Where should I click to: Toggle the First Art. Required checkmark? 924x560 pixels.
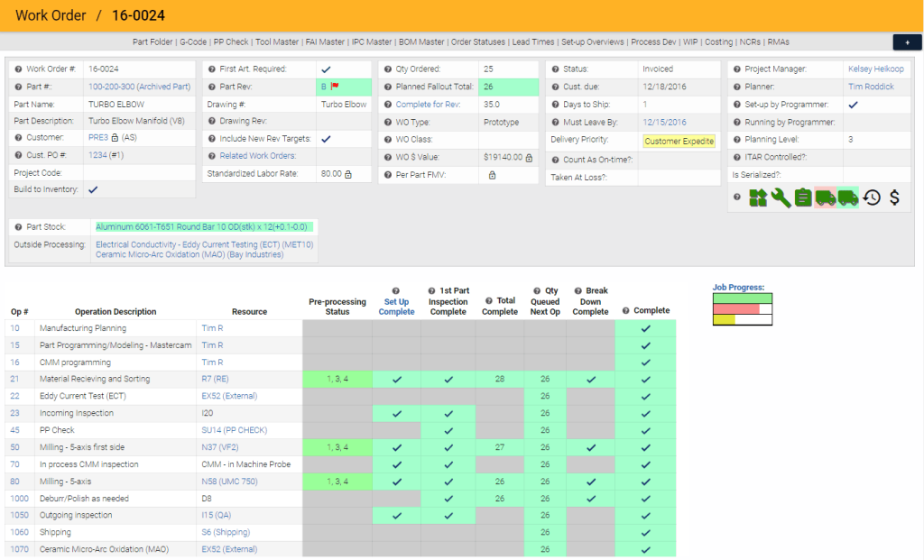tap(326, 69)
